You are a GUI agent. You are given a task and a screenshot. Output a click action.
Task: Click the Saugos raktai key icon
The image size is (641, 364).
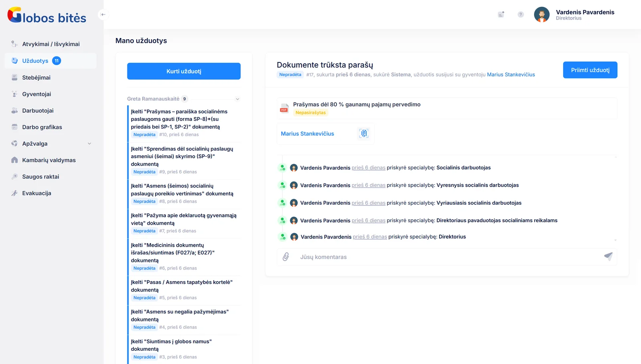14,177
